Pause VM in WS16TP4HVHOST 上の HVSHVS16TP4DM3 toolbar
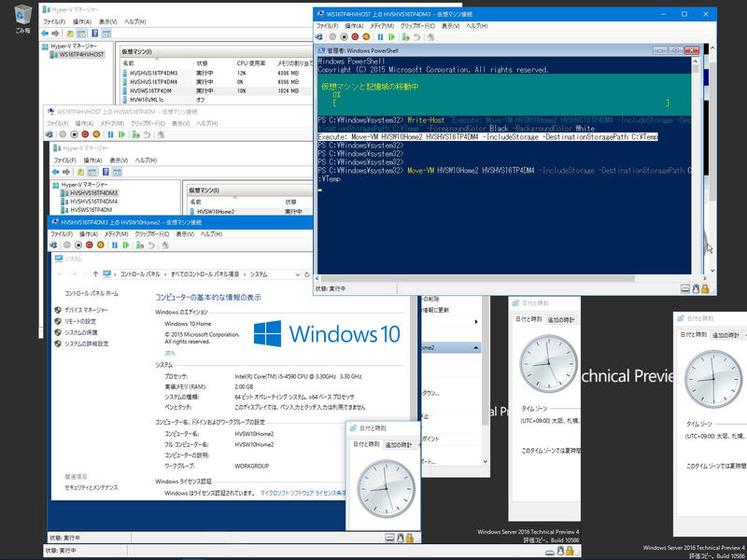Image resolution: width=747 pixels, height=560 pixels. (380, 37)
